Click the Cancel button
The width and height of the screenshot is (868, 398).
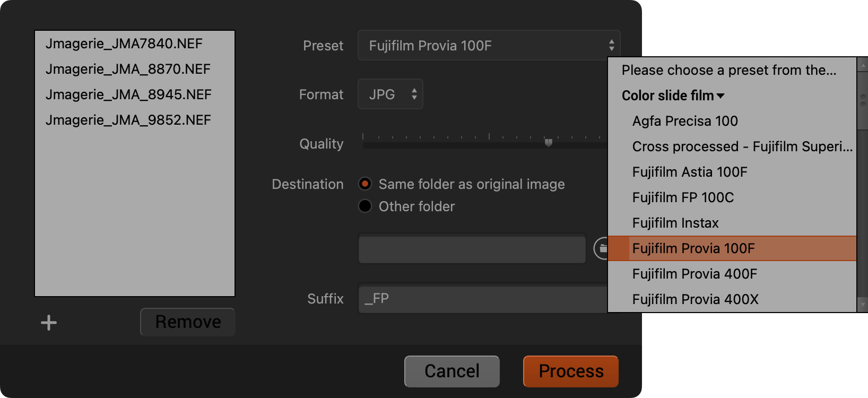452,371
